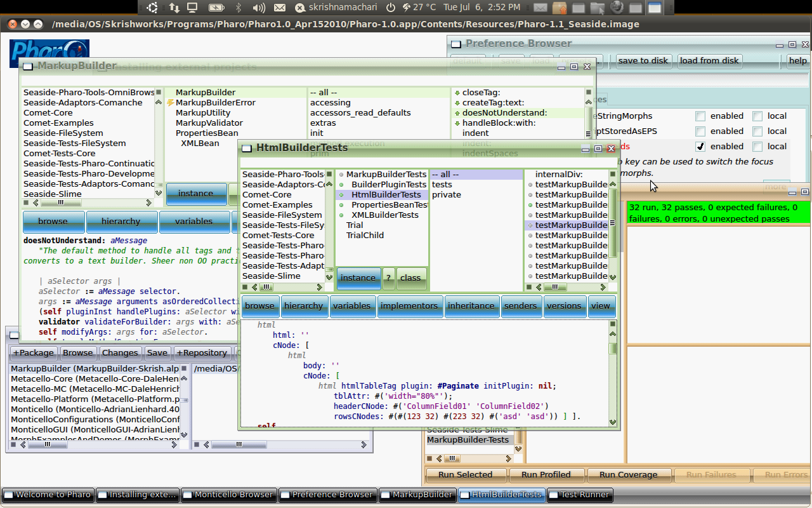Image resolution: width=812 pixels, height=508 pixels.
Task: Launch Firefox from the top panel
Action: (x=616, y=8)
